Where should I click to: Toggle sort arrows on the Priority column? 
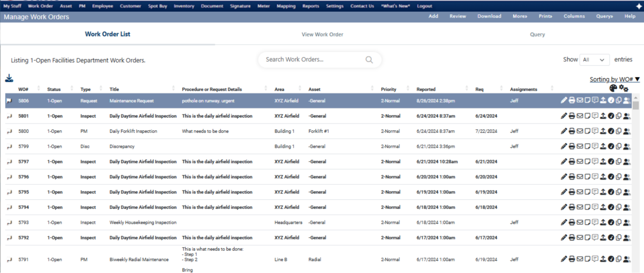[408, 88]
